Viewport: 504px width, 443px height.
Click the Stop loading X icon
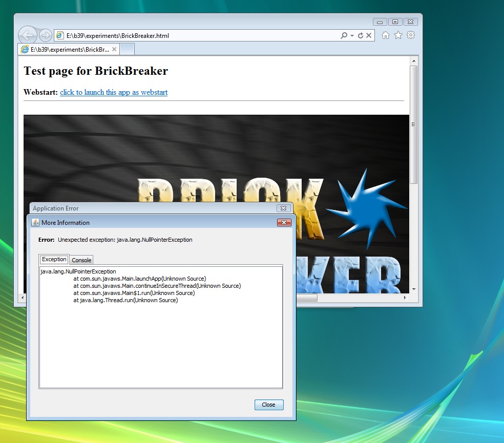369,36
